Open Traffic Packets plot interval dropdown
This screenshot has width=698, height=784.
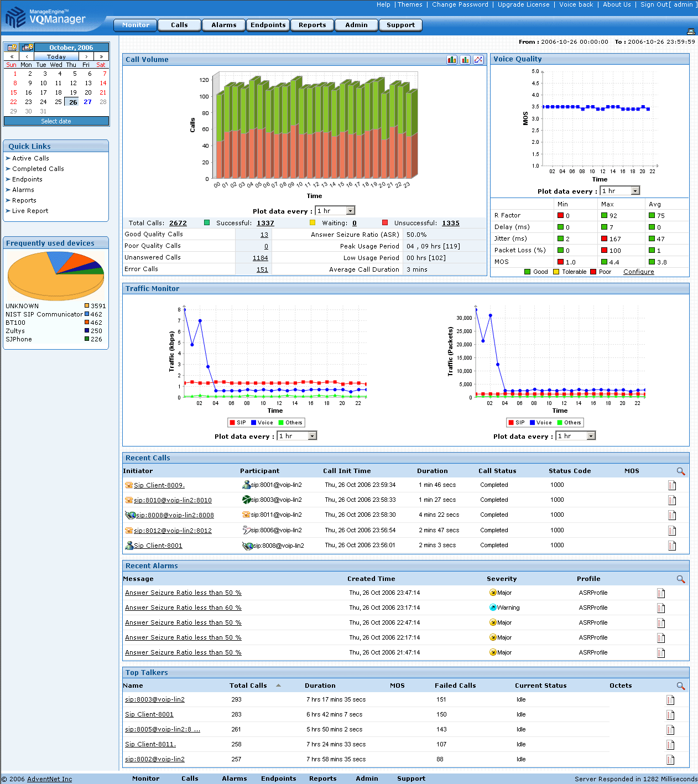click(576, 436)
